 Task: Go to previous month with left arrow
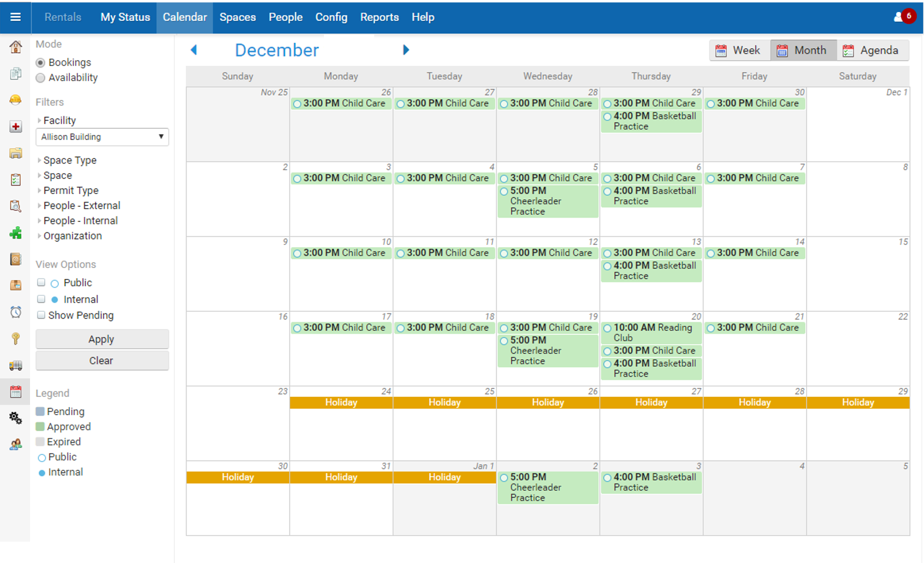click(x=194, y=50)
